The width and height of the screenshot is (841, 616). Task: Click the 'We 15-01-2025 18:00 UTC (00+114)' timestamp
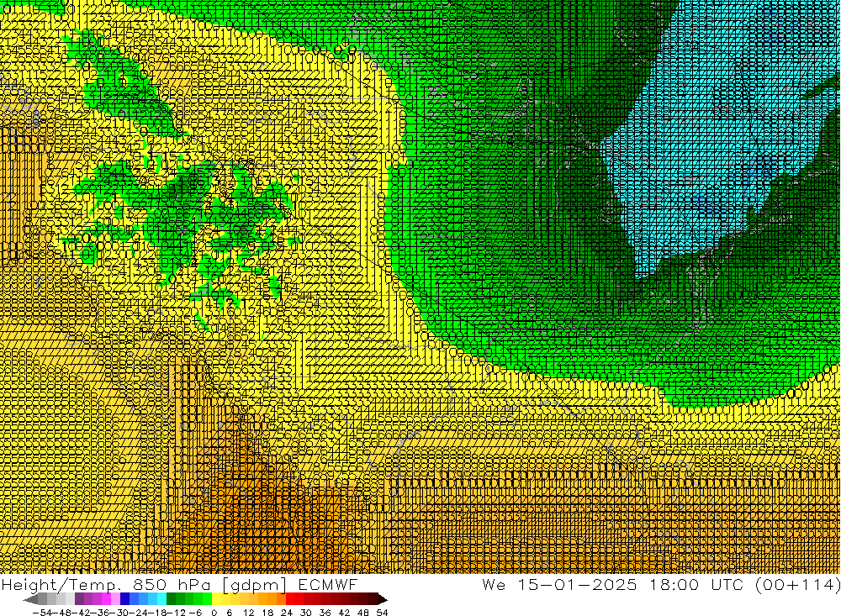click(x=661, y=584)
